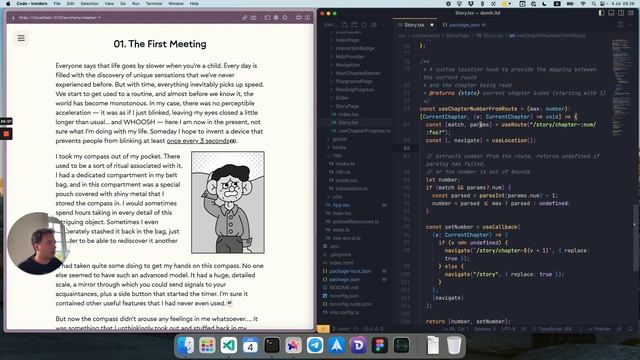Click the New File icon in Explorer header

[x=345, y=25]
